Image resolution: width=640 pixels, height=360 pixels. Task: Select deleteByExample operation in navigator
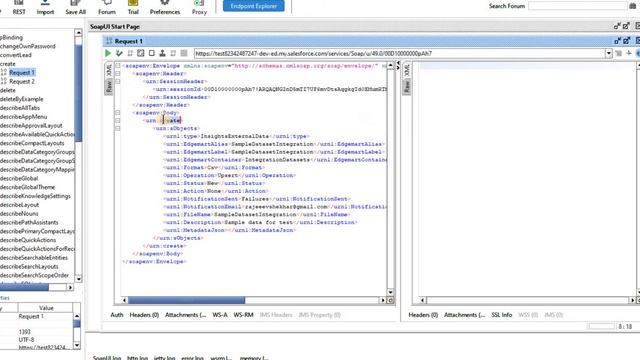coord(22,99)
